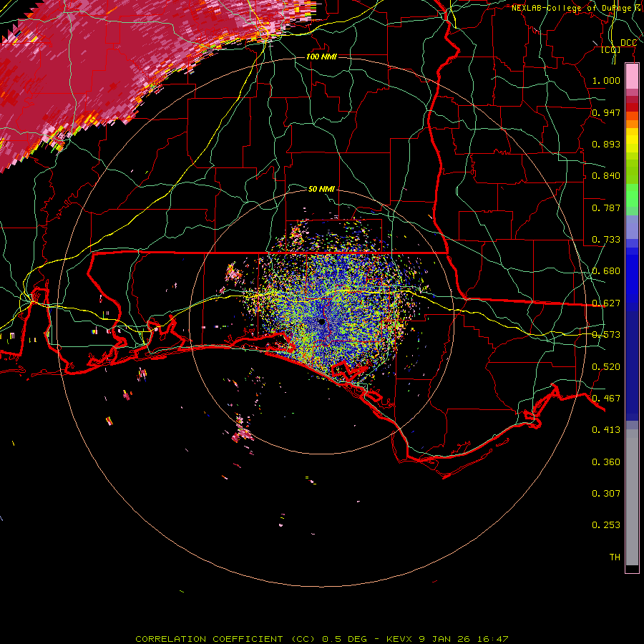Image resolution: width=644 pixels, height=644 pixels.
Task: Click the KEVX station identifier in caption
Action: (399, 639)
